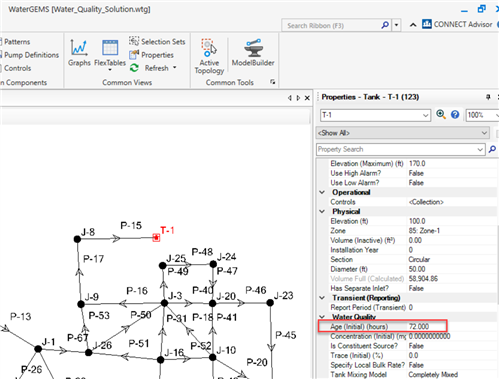Viewport: 499px width, 379px height.
Task: Collapse the Operational section
Action: [x=322, y=192]
